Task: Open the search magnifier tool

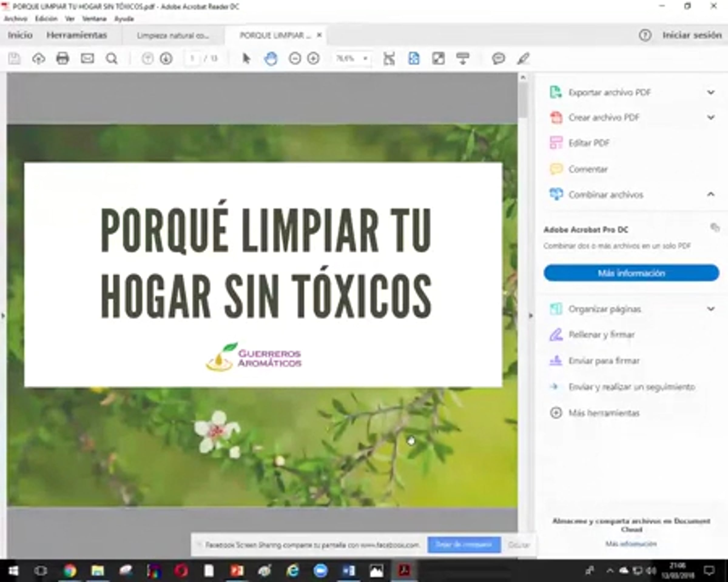Action: click(x=112, y=59)
